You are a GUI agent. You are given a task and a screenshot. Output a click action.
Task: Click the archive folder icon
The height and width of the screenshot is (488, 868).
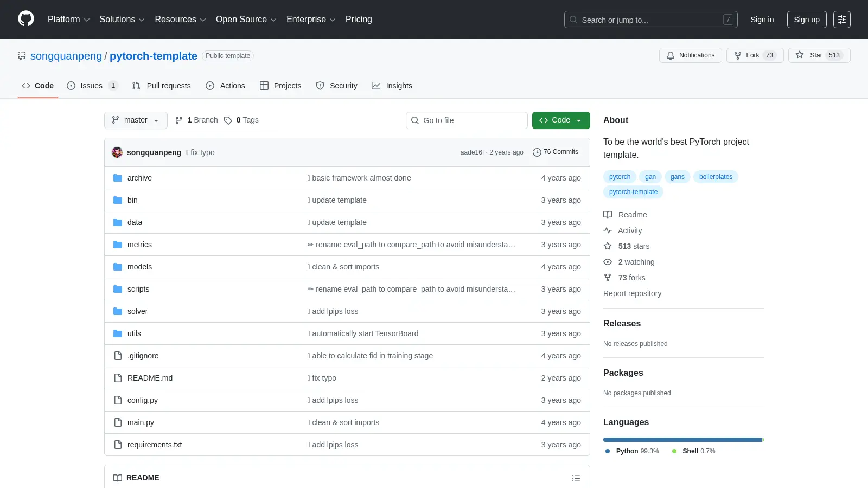coord(118,178)
